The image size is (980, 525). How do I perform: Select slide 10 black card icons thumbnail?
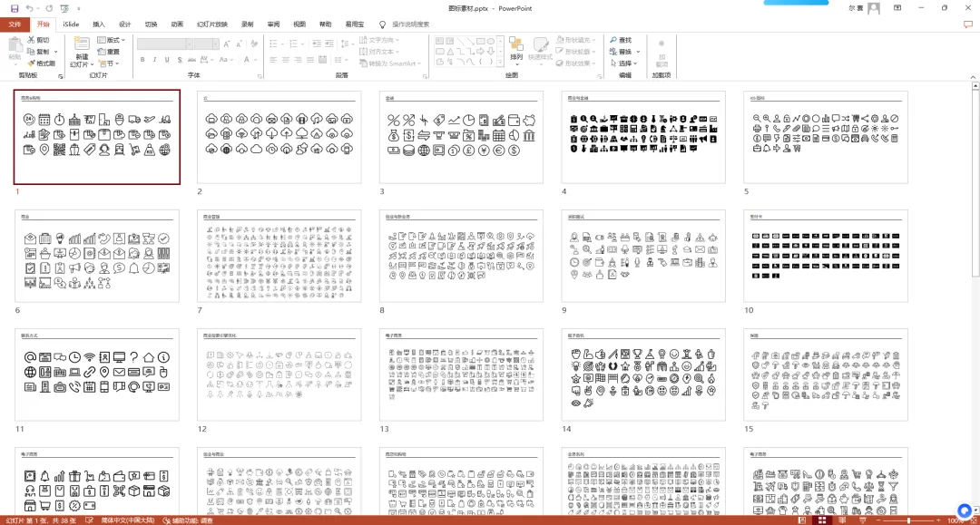pos(826,256)
